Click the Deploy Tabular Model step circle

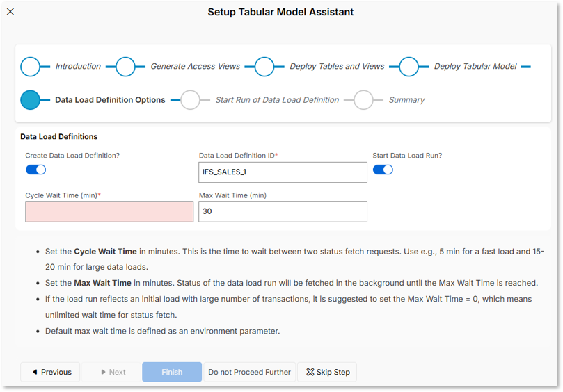pyautogui.click(x=409, y=67)
